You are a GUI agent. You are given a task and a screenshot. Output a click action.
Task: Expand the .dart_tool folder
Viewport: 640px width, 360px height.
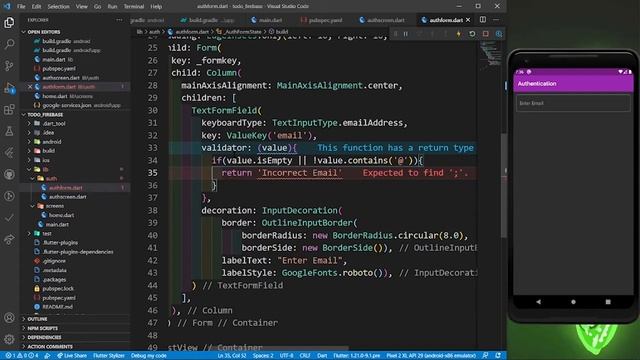(x=53, y=123)
